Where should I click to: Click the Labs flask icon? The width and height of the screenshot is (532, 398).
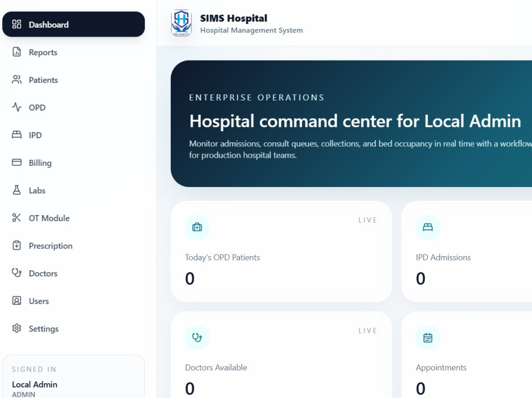(x=16, y=190)
